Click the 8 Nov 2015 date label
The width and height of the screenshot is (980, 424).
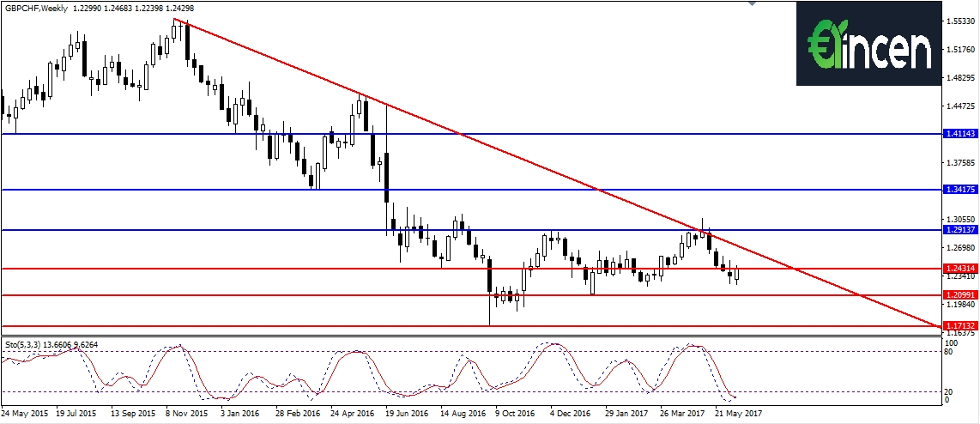point(187,414)
